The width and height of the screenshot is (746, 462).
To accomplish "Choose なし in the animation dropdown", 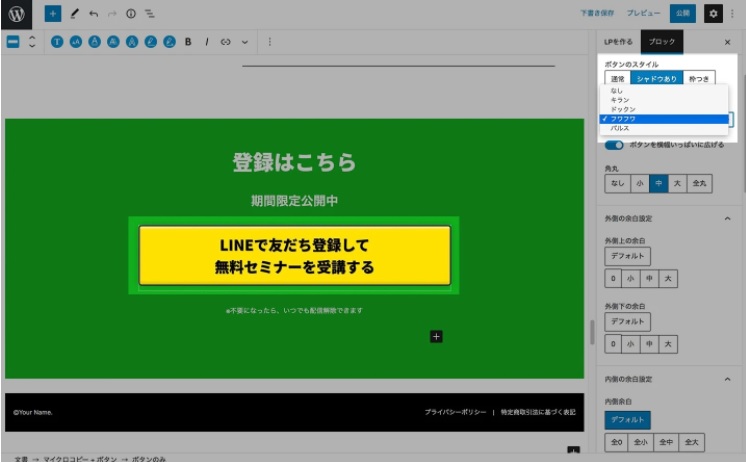I will (x=664, y=90).
